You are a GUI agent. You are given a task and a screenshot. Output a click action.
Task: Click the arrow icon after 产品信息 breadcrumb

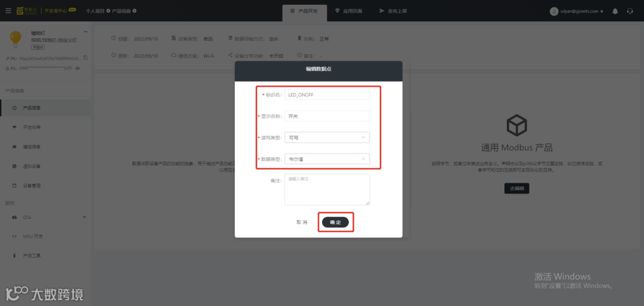pyautogui.click(x=134, y=11)
